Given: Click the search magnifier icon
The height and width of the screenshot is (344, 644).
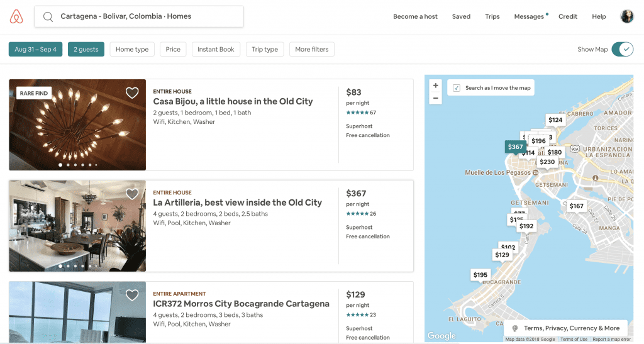Looking at the screenshot, I should (48, 17).
